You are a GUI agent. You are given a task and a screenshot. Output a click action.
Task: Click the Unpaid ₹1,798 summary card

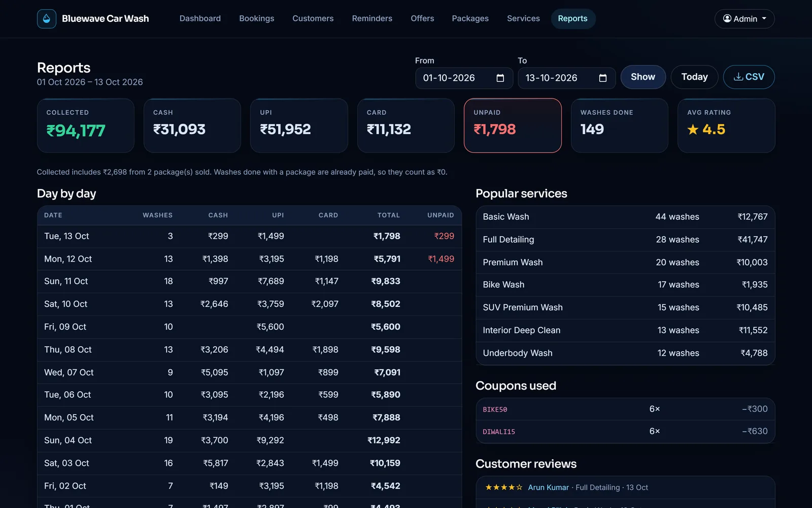click(513, 125)
